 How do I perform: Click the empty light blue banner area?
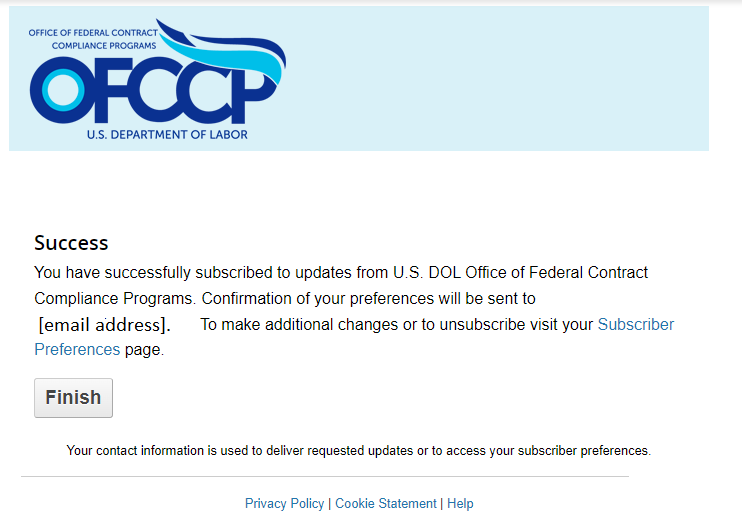click(500, 80)
